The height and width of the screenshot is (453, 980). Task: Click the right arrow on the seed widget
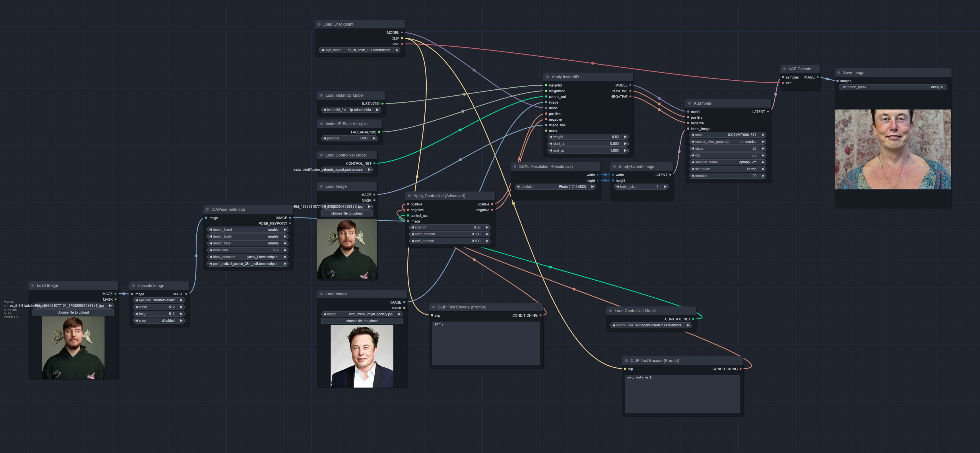click(x=763, y=135)
